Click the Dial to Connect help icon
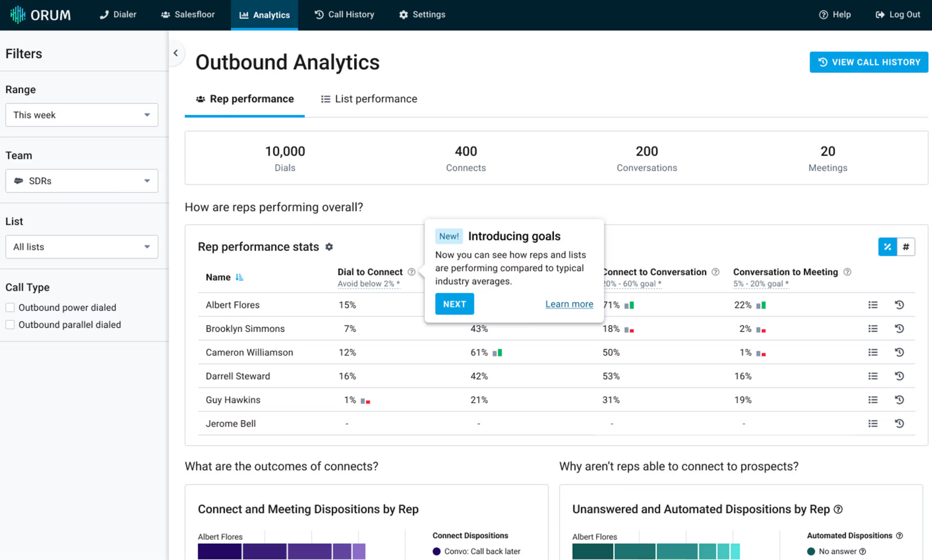The image size is (932, 560). [x=411, y=272]
